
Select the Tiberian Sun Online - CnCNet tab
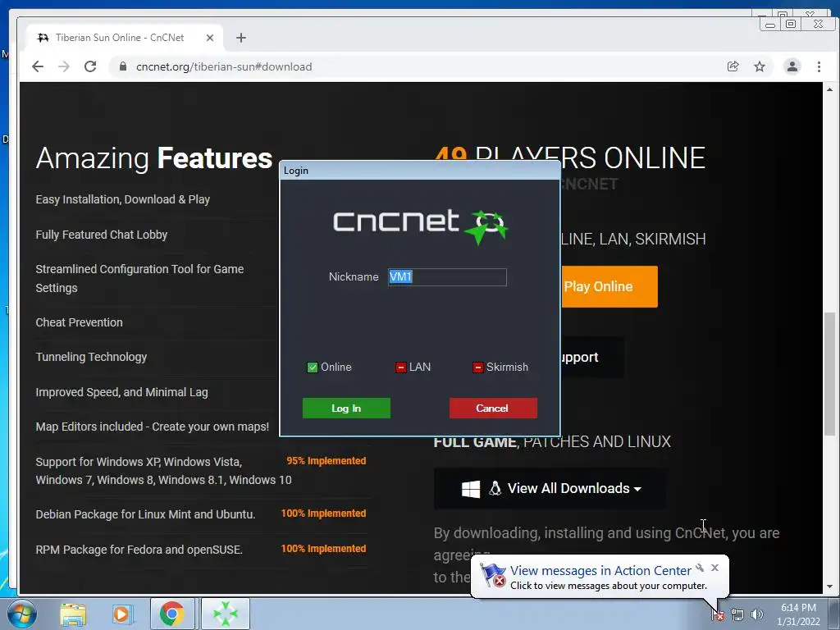(125, 38)
